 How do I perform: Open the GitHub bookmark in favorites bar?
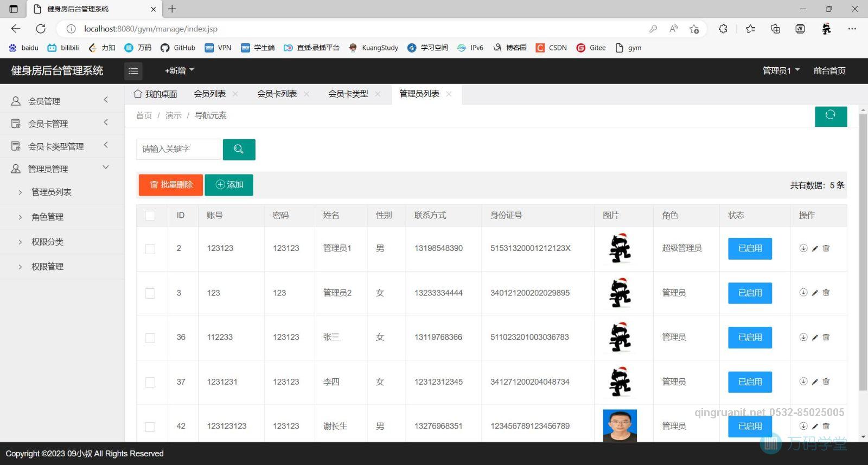click(x=178, y=48)
